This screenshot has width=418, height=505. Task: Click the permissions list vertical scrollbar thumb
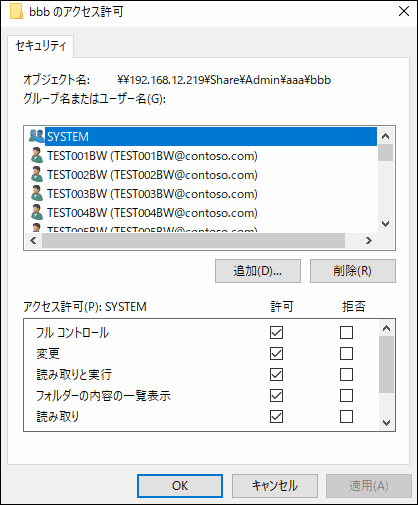tap(386, 365)
